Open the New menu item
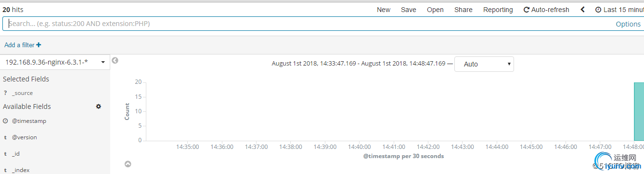This screenshot has width=644, height=174. coord(384,10)
